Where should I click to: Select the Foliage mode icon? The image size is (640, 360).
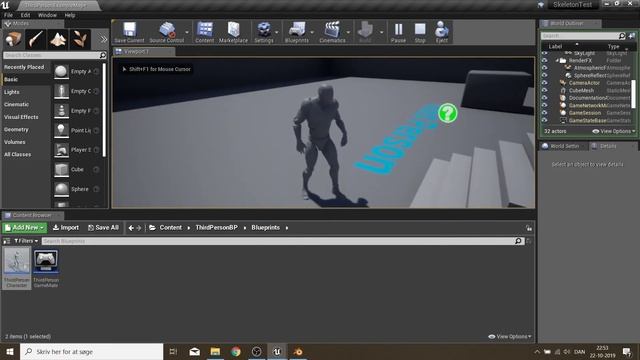pyautogui.click(x=80, y=39)
